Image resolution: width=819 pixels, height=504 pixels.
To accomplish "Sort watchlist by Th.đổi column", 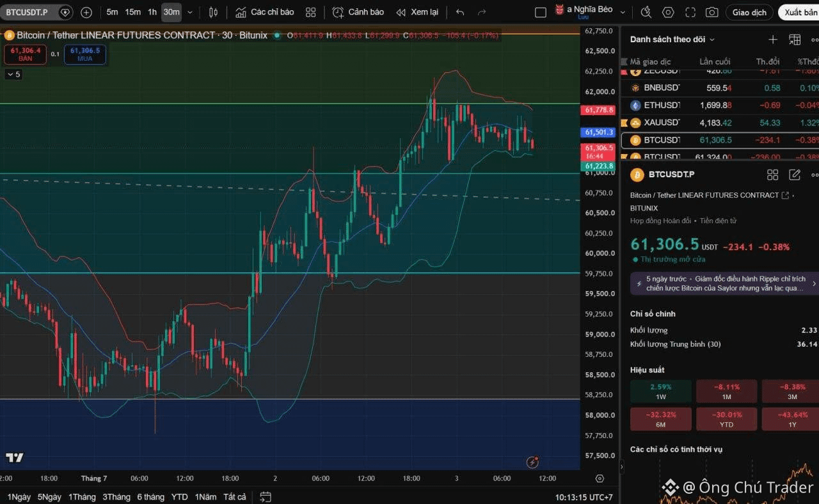I will (x=768, y=61).
